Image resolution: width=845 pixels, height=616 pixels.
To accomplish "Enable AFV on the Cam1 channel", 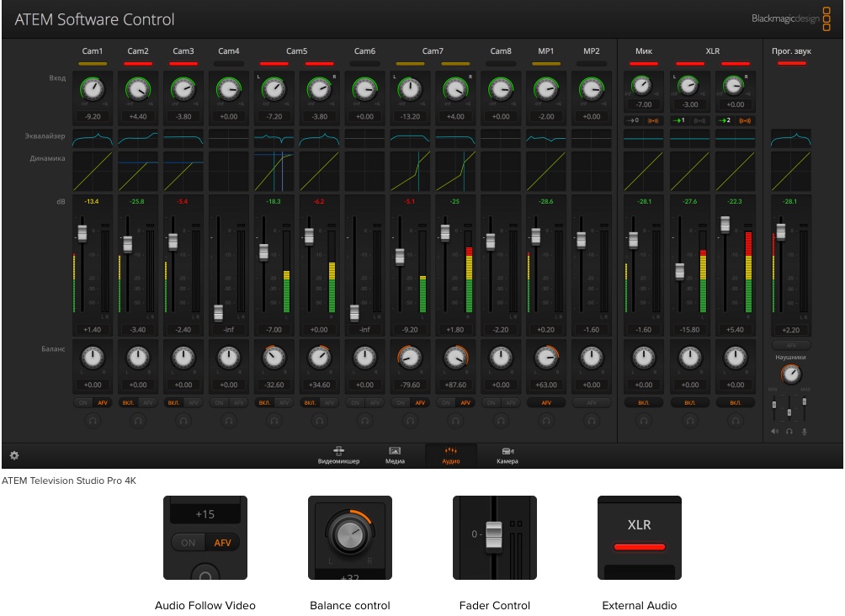I will click(103, 403).
